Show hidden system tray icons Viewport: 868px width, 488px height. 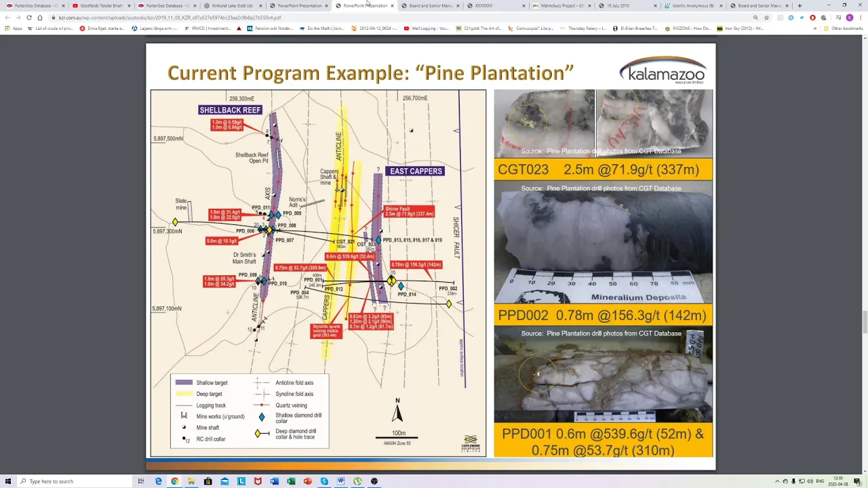[x=776, y=481]
